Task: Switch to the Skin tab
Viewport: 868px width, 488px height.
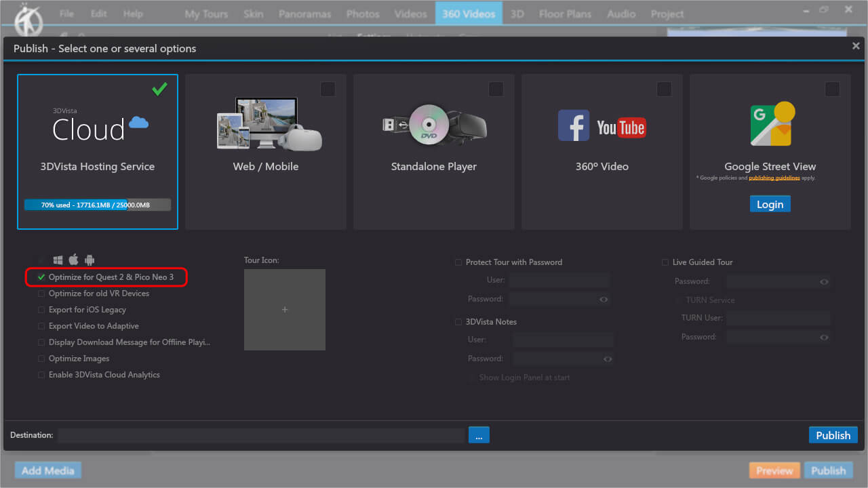Action: pyautogui.click(x=254, y=14)
